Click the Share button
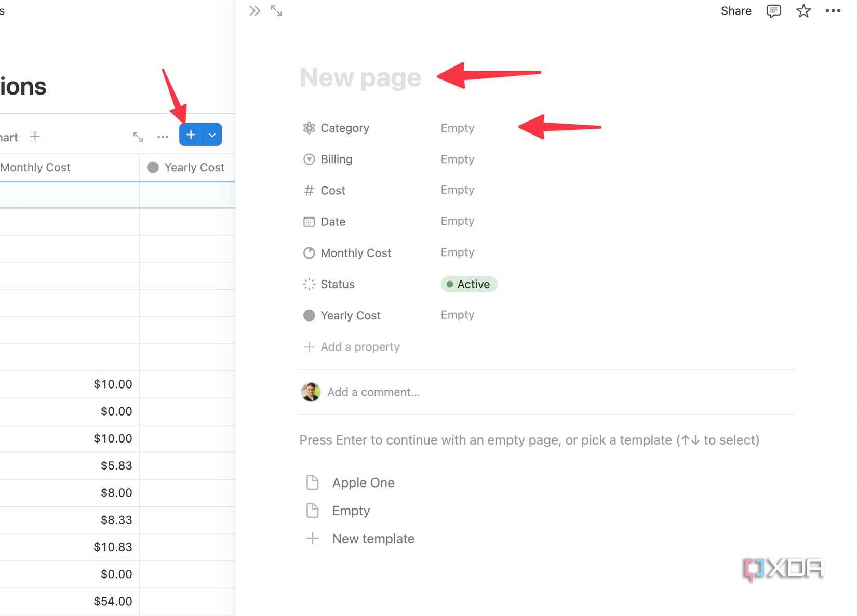The width and height of the screenshot is (857, 616). pos(735,10)
